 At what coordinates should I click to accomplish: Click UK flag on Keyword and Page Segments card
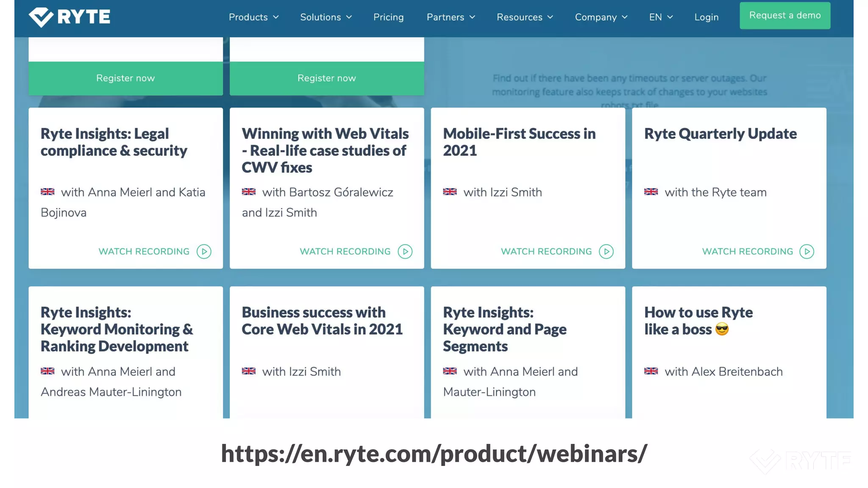[450, 371]
